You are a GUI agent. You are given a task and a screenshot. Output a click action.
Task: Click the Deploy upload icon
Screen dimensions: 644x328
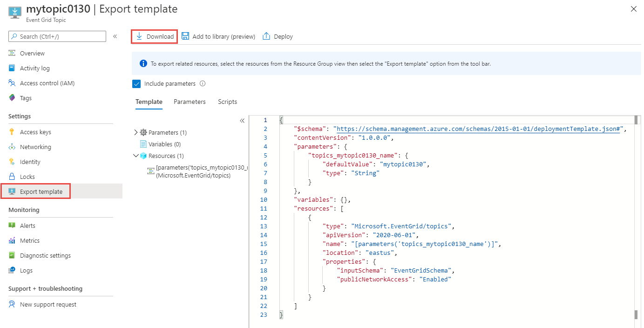266,36
